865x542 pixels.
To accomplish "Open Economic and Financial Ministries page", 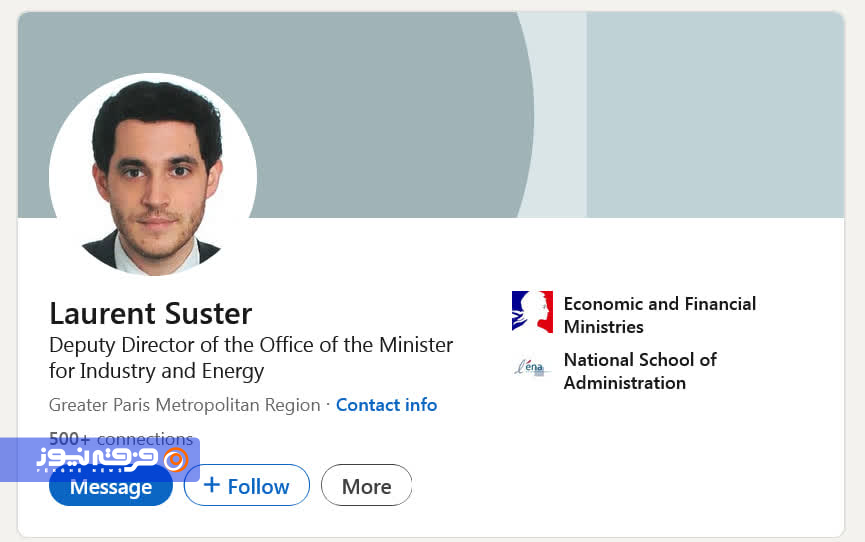I will (x=659, y=315).
